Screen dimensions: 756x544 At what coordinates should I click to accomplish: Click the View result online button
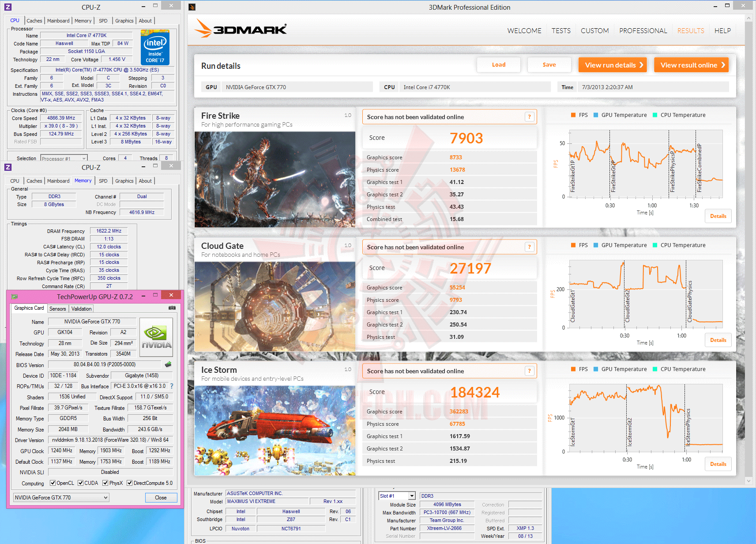click(691, 65)
